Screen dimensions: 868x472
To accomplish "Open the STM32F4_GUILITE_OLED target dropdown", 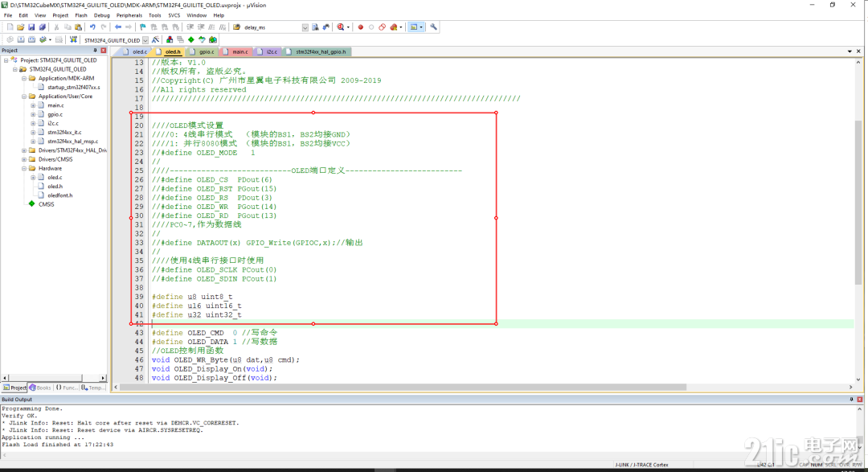I will click(145, 40).
